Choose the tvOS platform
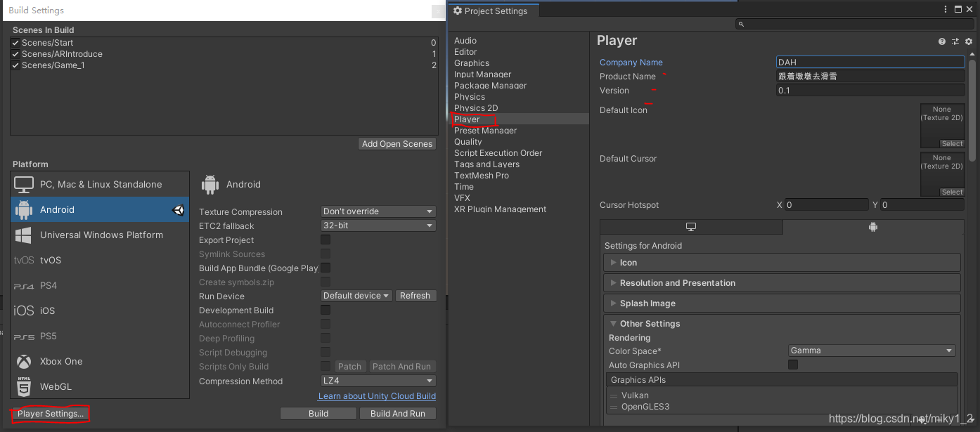980x432 pixels. point(100,260)
